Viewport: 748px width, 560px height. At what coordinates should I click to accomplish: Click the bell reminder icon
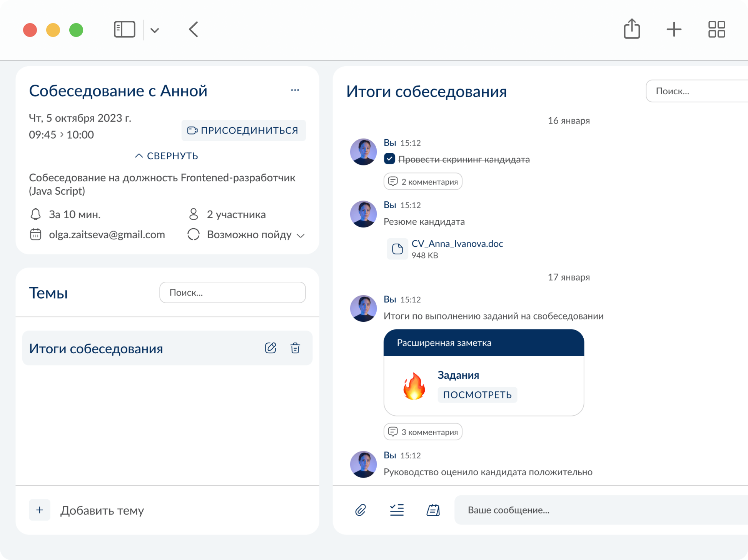click(x=36, y=214)
